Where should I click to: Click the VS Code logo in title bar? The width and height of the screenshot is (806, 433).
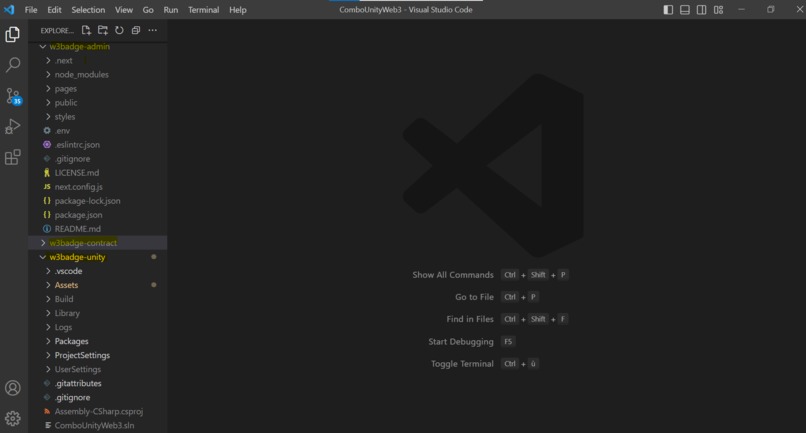click(9, 10)
